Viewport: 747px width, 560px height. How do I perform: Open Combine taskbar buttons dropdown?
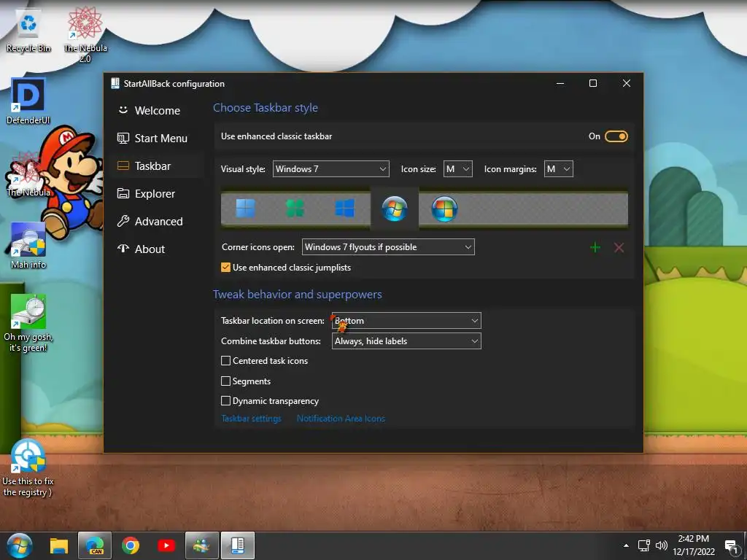click(406, 341)
